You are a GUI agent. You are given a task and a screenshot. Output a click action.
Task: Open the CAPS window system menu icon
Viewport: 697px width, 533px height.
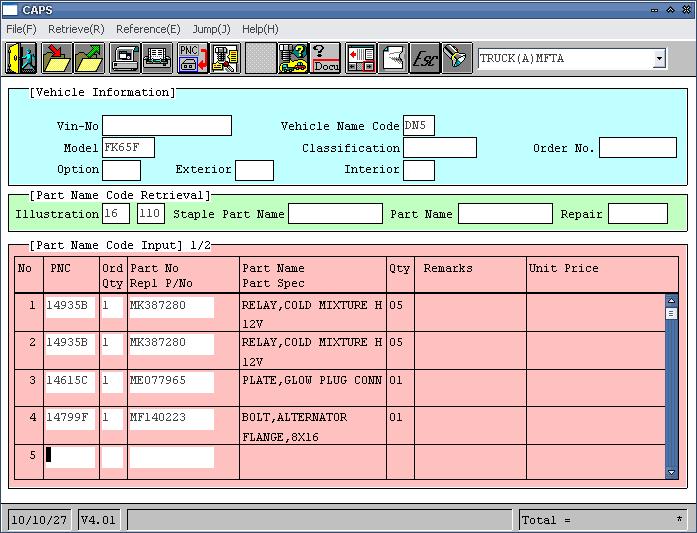click(x=10, y=9)
